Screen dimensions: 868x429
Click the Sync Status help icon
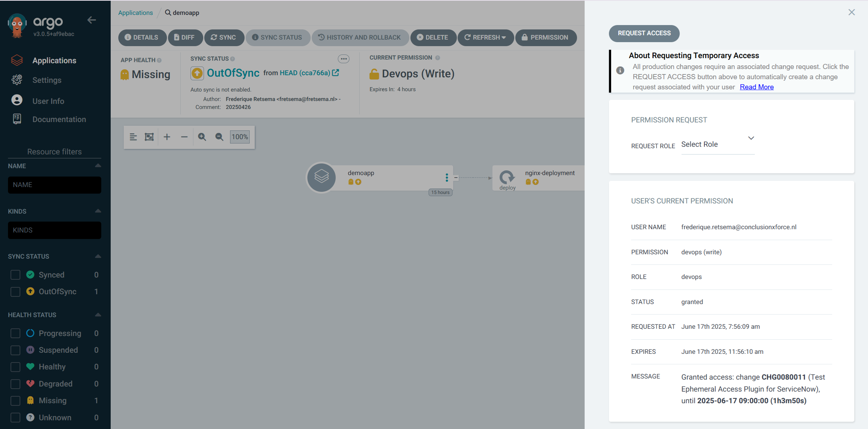pos(233,59)
